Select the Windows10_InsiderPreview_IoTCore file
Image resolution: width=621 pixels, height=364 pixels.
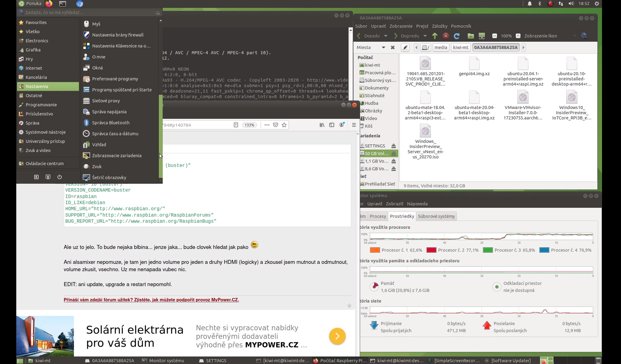point(572,105)
